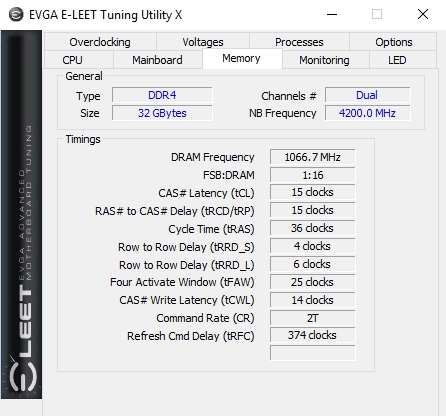
Task: Open the LED tab
Action: pyautogui.click(x=397, y=60)
